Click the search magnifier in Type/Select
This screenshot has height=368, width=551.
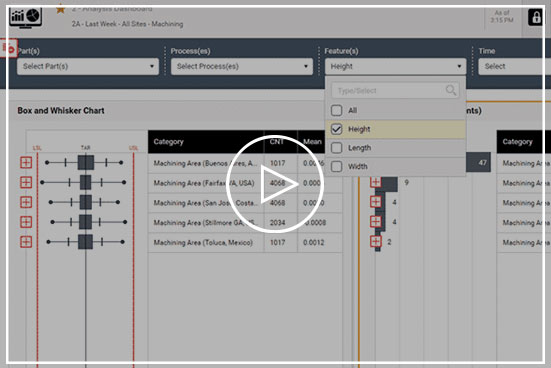pyautogui.click(x=450, y=90)
